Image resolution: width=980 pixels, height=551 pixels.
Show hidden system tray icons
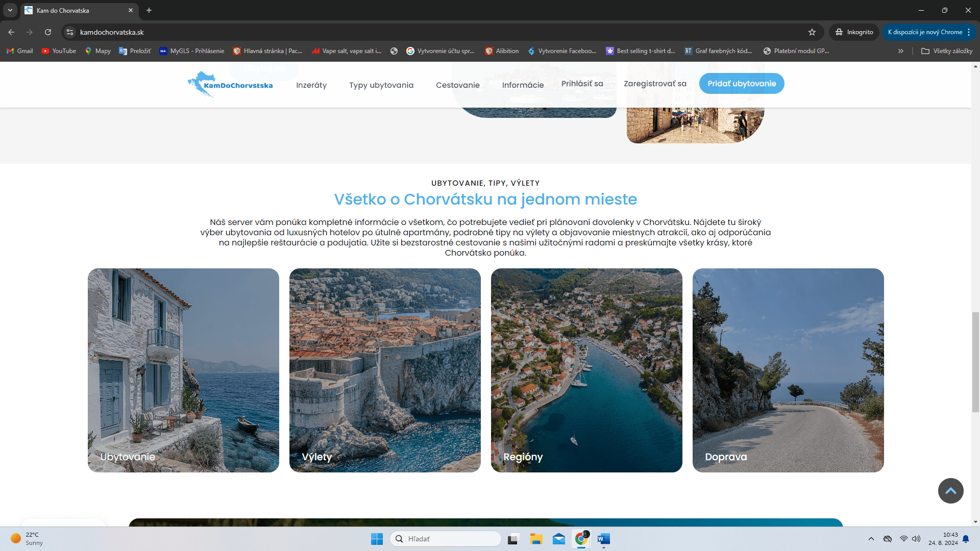click(871, 539)
